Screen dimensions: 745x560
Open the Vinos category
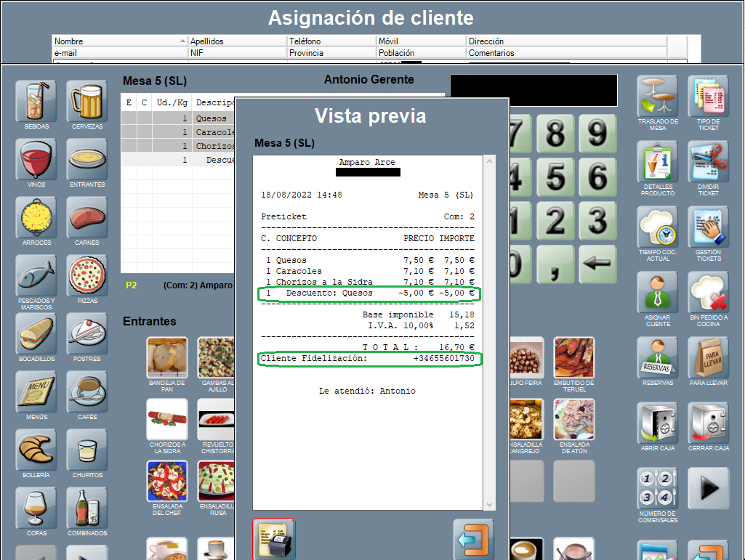(x=36, y=159)
